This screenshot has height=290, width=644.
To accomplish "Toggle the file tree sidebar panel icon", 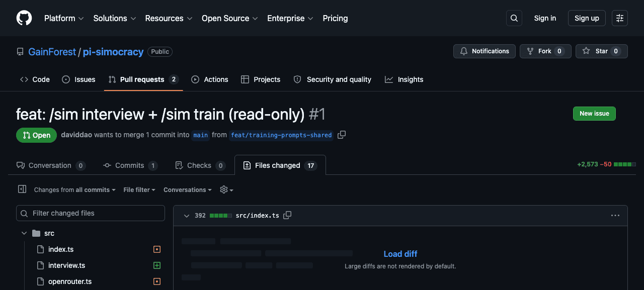I will (x=22, y=189).
